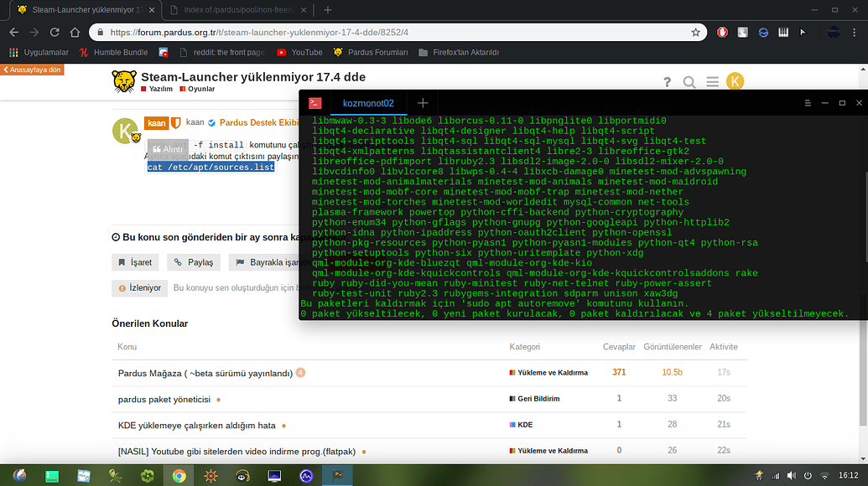868x486 pixels.
Task: Open user profile avatar menu
Action: pyautogui.click(x=735, y=81)
